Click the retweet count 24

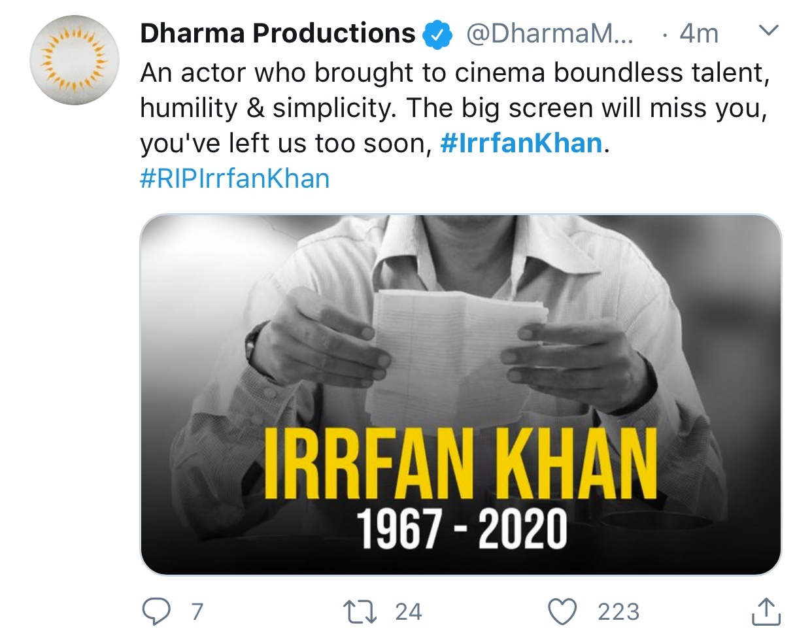(409, 612)
